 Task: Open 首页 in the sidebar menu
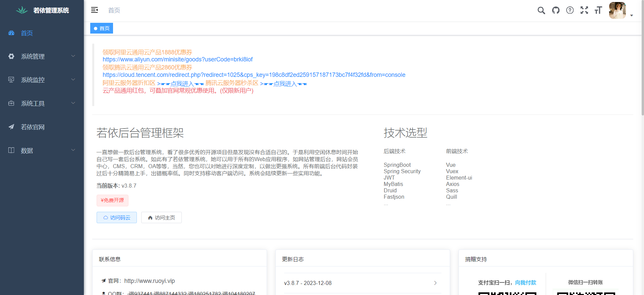click(42, 33)
